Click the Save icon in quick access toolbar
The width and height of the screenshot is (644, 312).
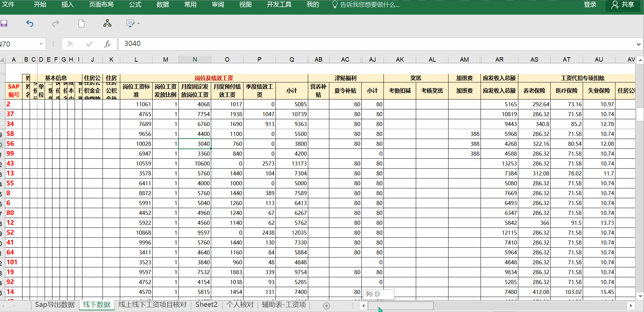click(x=4, y=24)
